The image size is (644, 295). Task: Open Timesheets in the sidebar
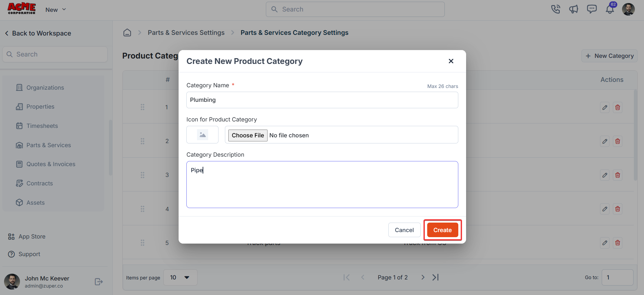(x=37, y=126)
